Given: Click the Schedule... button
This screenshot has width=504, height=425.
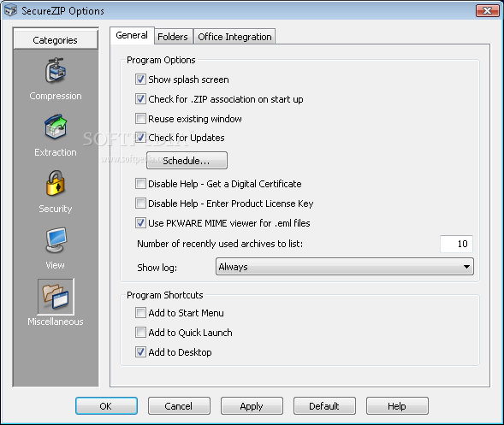Looking at the screenshot, I should pyautogui.click(x=187, y=160).
